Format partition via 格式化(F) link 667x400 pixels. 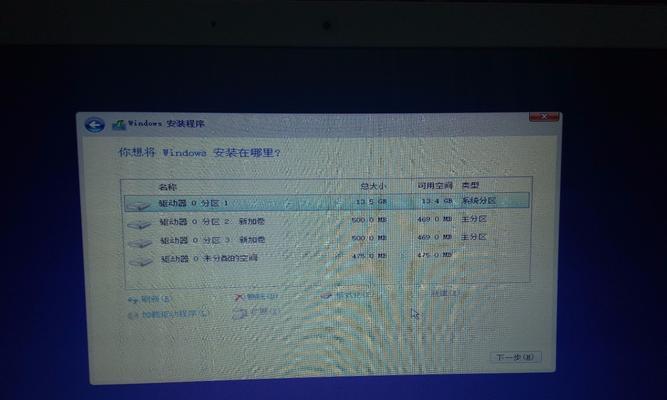click(353, 294)
